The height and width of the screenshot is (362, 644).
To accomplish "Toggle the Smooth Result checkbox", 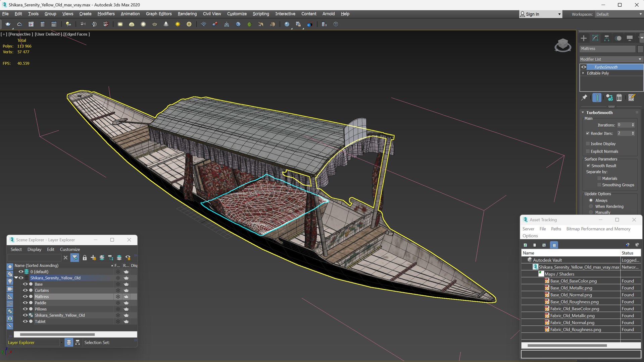I will click(x=588, y=166).
